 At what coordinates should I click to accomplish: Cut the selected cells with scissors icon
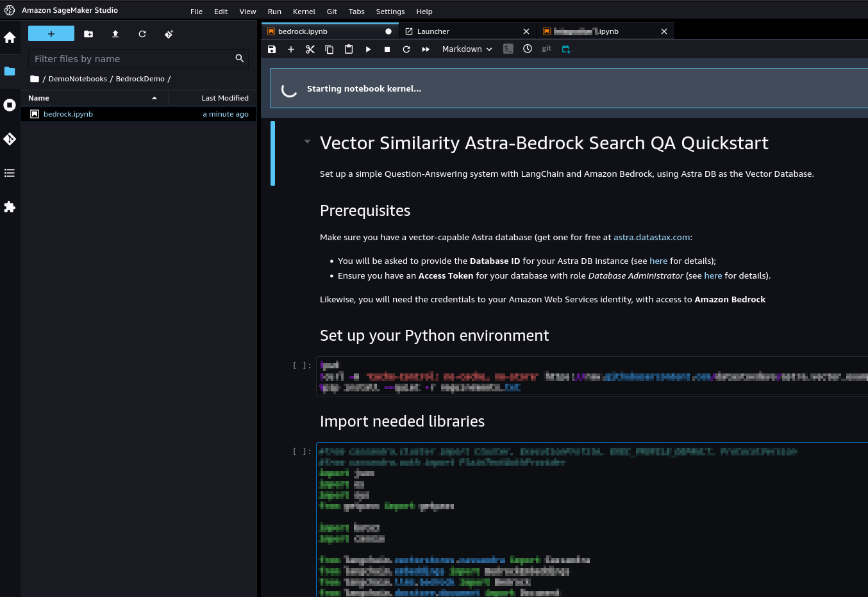click(310, 49)
